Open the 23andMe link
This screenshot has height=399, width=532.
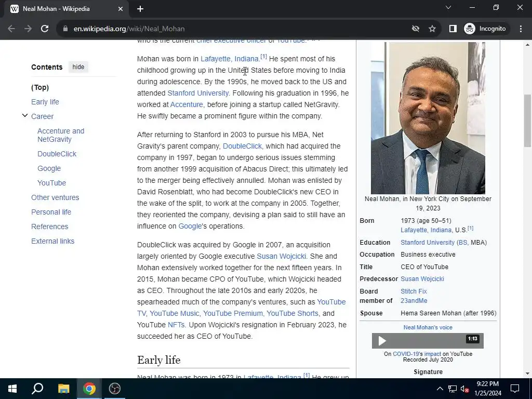click(x=414, y=301)
